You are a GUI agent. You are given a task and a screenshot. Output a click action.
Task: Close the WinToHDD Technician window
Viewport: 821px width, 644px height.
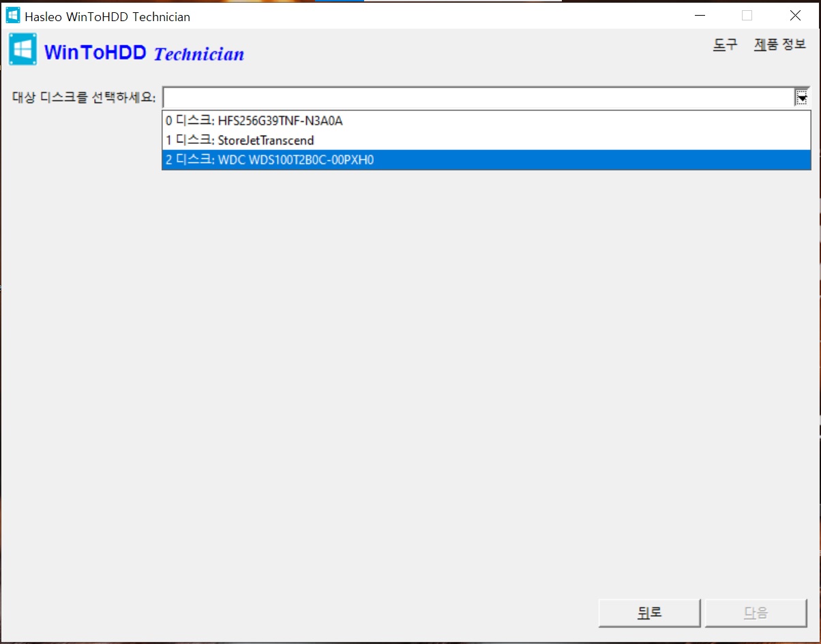tap(795, 16)
